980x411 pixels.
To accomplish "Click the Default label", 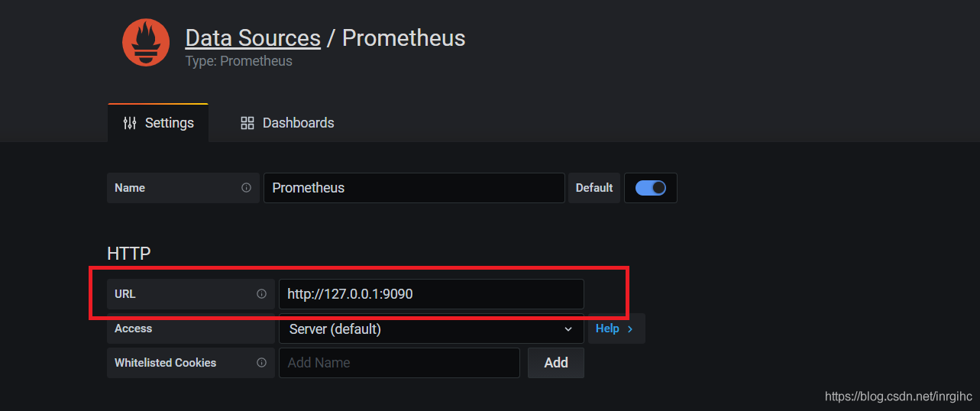I will [593, 188].
